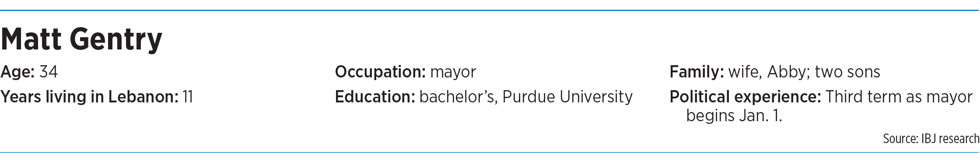Select the Political experience label
Viewport: 980px width, 165px height.
coord(745,97)
